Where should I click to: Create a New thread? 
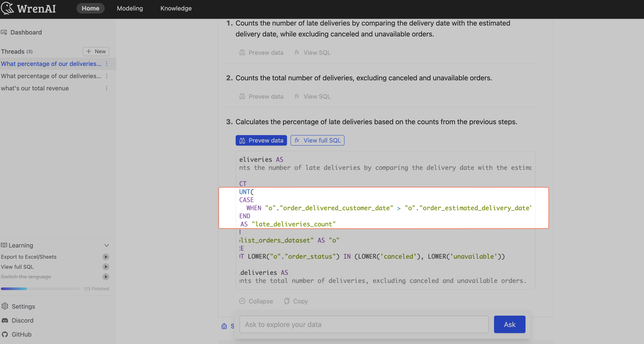96,51
